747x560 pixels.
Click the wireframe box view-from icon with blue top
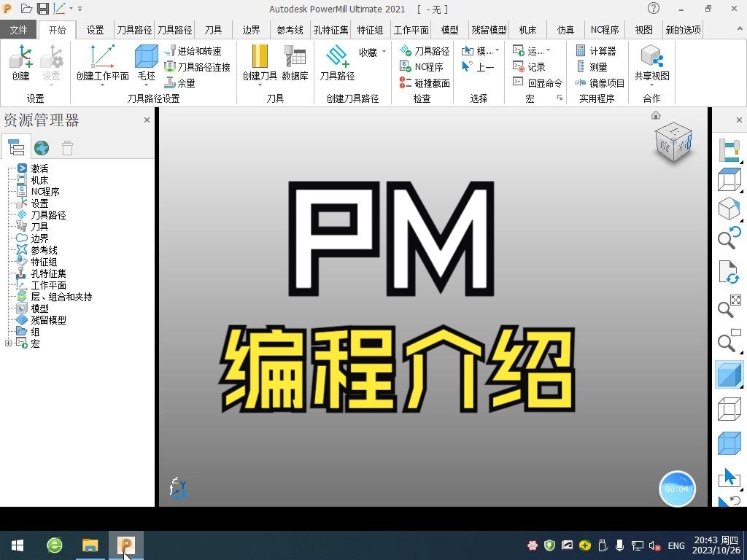(x=729, y=180)
